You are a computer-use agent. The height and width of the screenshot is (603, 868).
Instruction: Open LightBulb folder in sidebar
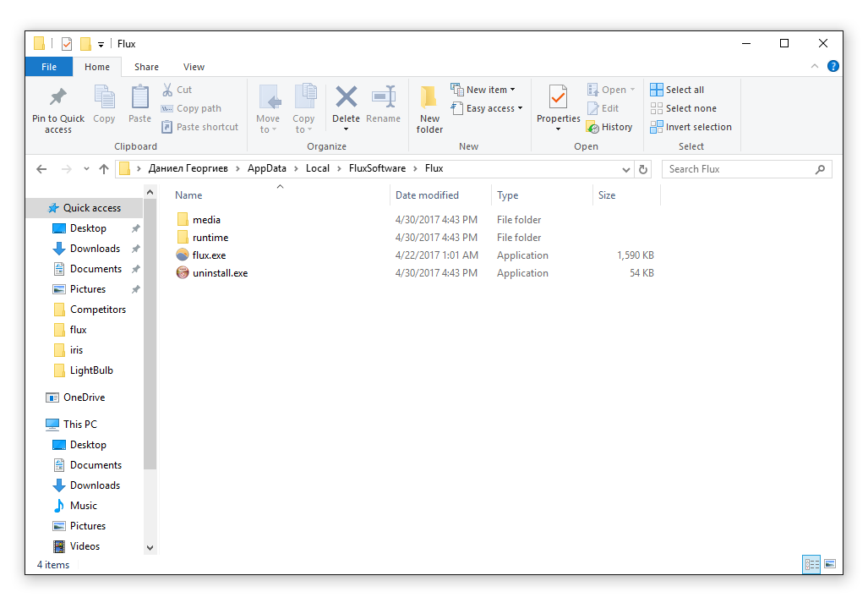[91, 370]
